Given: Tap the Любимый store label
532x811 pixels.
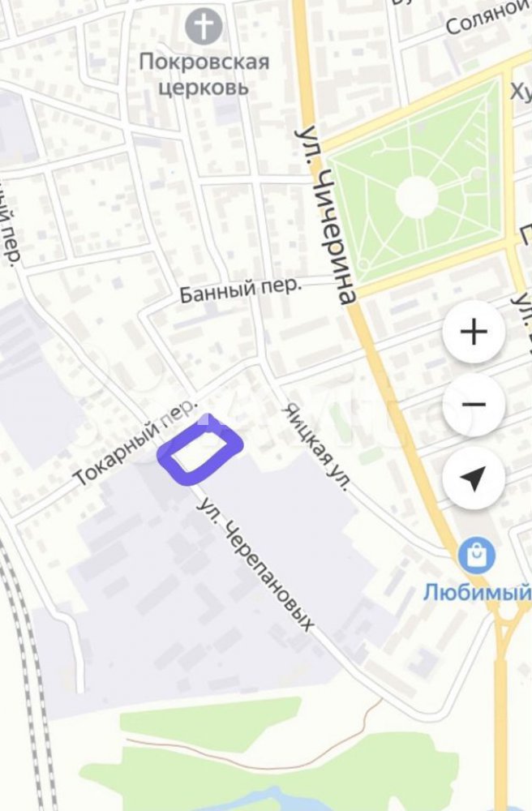Looking at the screenshot, I should (477, 592).
